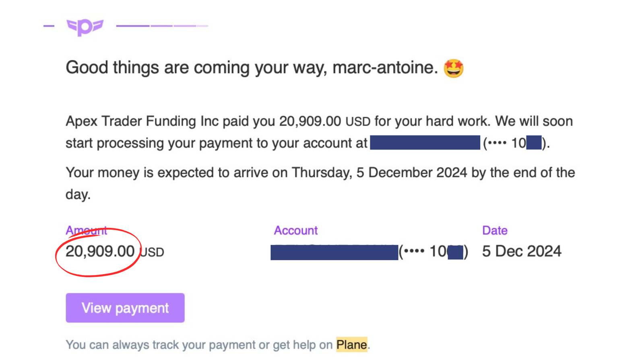Click the Apex Trader Funding Inc text
644x362 pixels.
pyautogui.click(x=142, y=121)
